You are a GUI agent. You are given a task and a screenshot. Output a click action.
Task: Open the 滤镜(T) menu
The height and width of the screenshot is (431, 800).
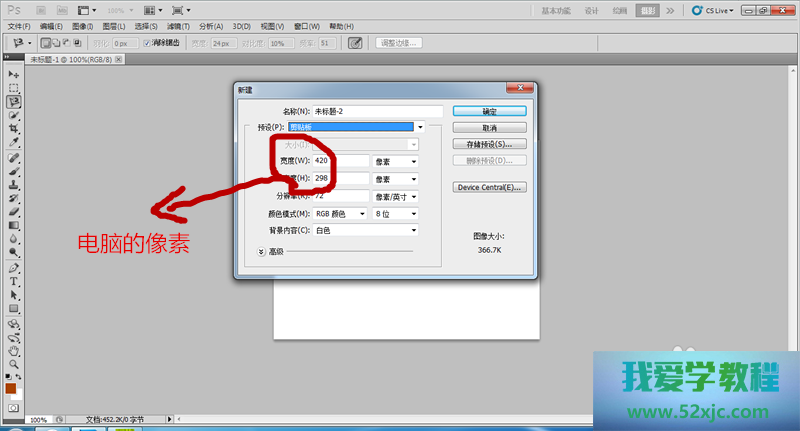tap(178, 26)
